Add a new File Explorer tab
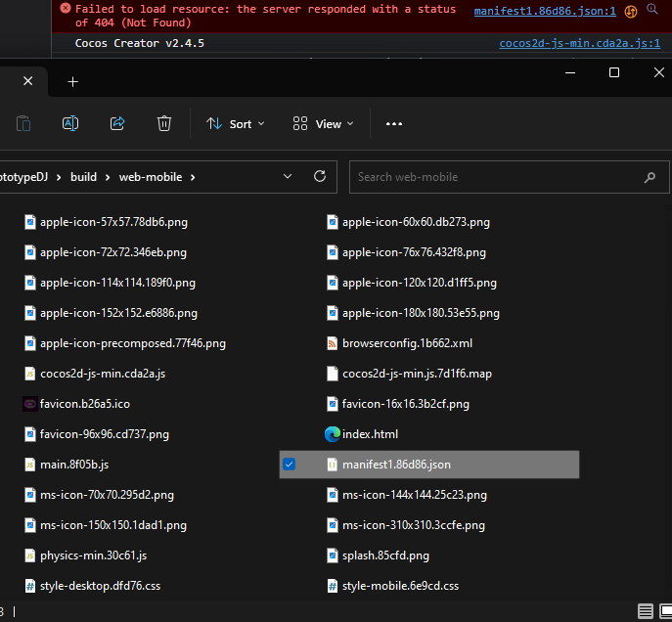Viewport: 672px width, 622px height. tap(72, 82)
